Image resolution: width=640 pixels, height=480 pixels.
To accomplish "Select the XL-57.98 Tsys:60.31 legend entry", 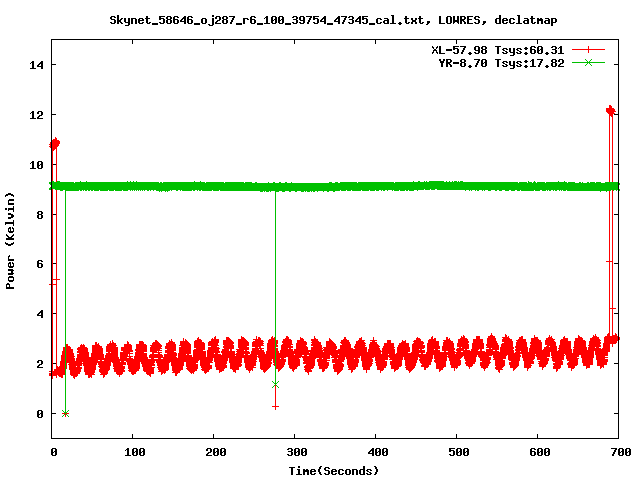I will pos(498,50).
